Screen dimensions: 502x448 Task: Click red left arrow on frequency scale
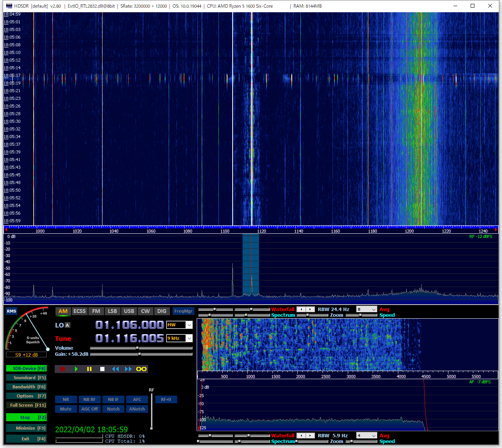point(6,230)
